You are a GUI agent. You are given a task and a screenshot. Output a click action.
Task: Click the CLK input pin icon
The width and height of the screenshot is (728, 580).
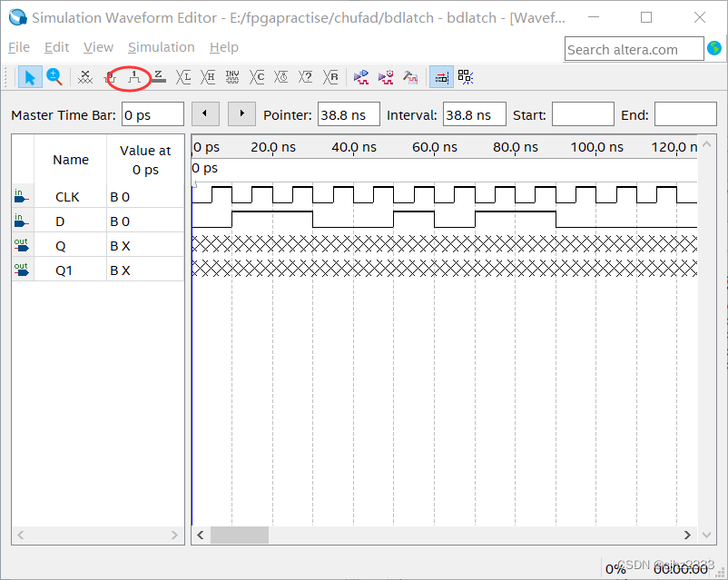tap(22, 196)
